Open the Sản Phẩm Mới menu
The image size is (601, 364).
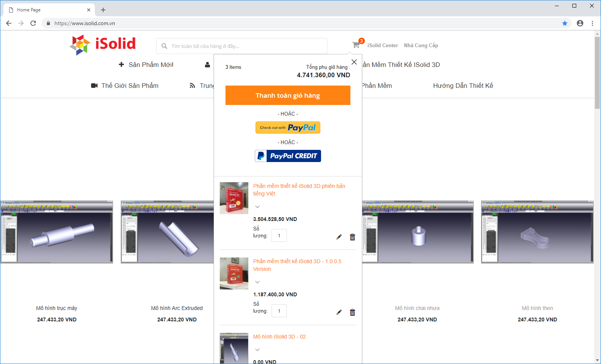tap(146, 65)
